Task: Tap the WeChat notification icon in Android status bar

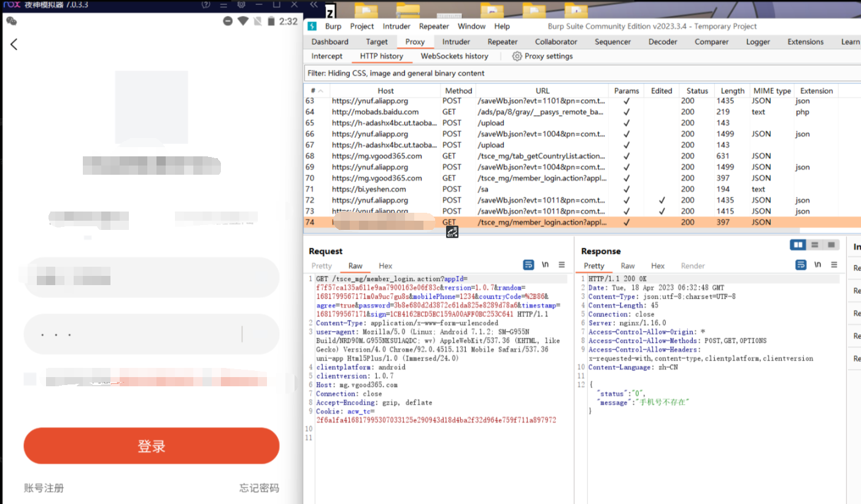Action: tap(12, 21)
